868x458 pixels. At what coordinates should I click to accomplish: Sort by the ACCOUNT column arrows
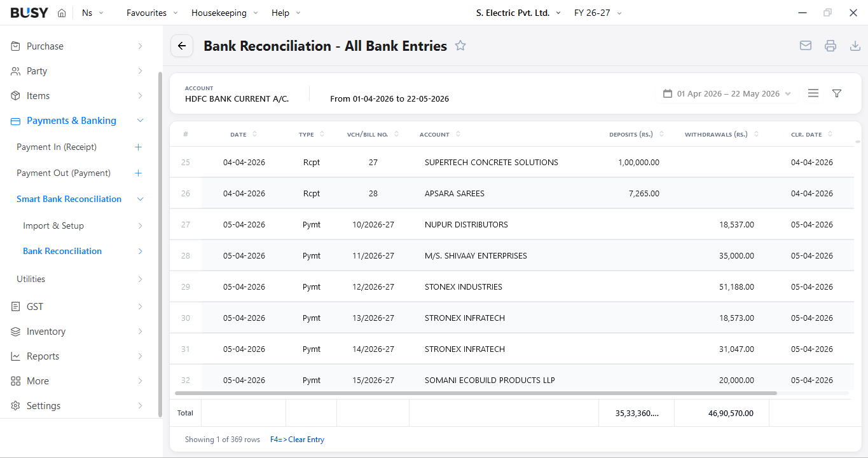pos(458,134)
